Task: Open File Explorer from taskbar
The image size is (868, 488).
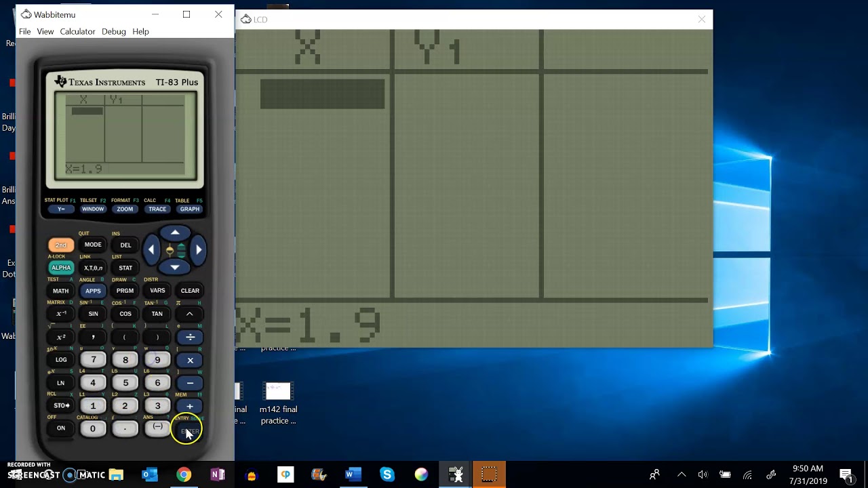Action: [x=116, y=474]
